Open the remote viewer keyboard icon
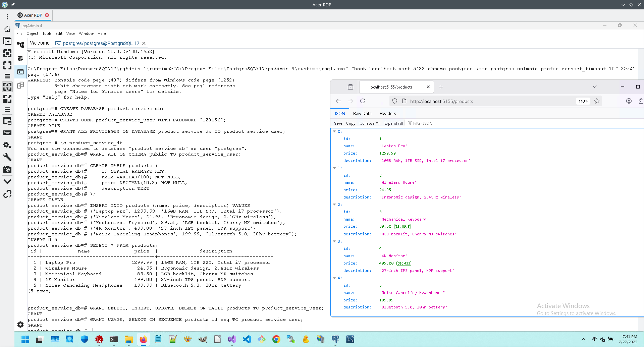Screen dimensions: 644x347 pyautogui.click(x=7, y=133)
